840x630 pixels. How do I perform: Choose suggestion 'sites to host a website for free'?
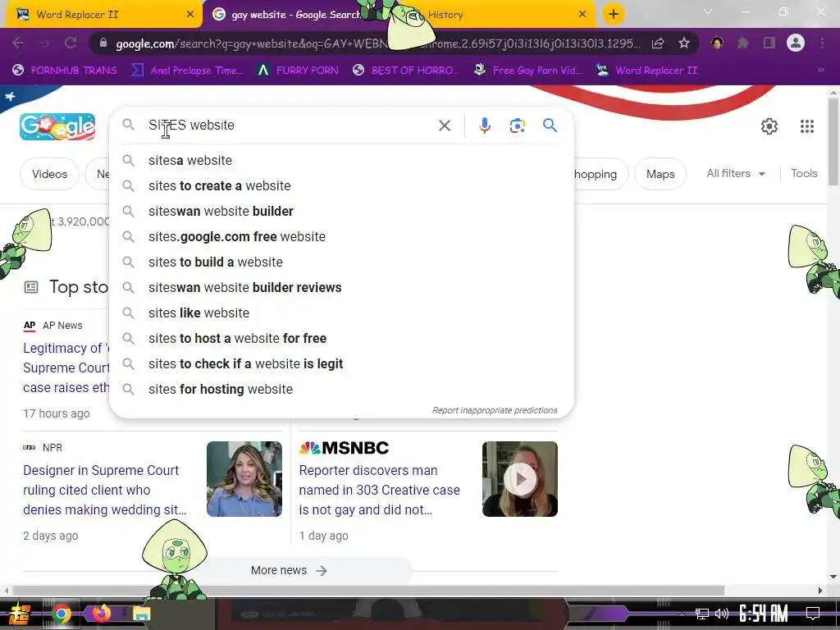(341, 339)
